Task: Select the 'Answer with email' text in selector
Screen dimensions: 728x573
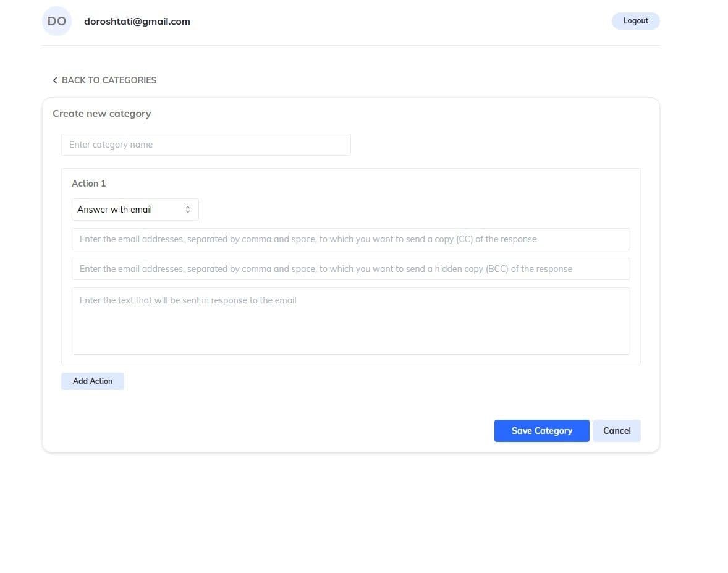Action: (115, 210)
